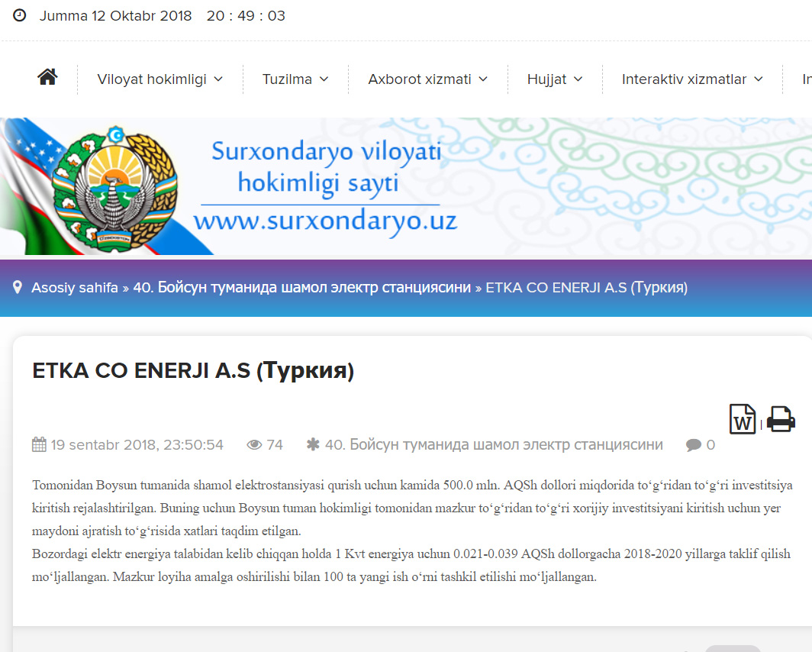
Task: Expand the Viloyat hokimligi dropdown
Action: coord(159,79)
